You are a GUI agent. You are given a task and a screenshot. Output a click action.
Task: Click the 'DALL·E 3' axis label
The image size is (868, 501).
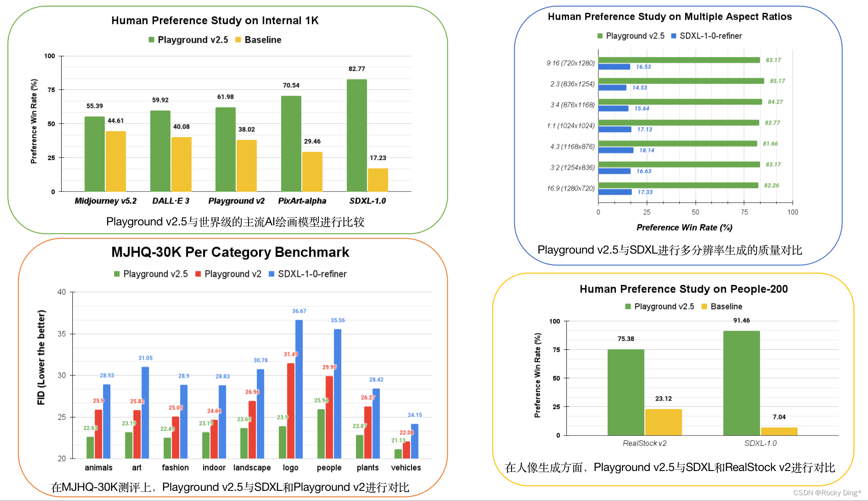click(x=171, y=201)
